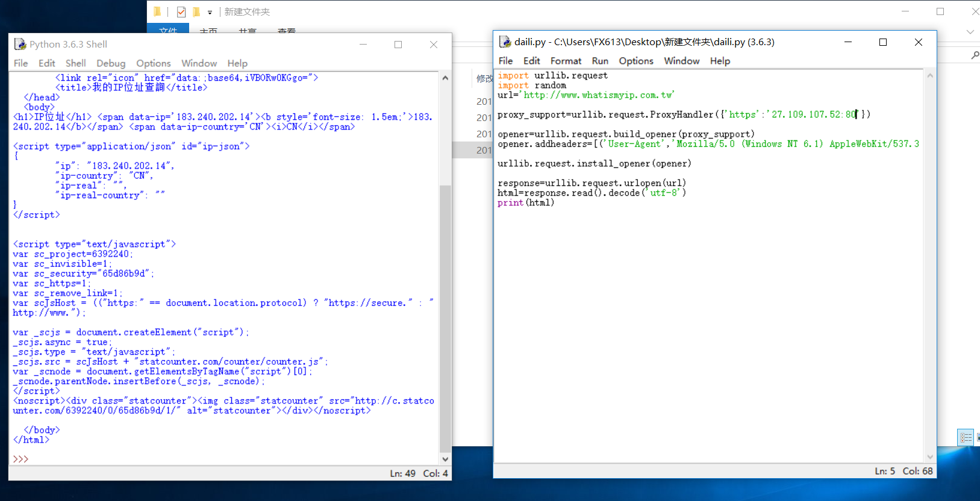Close the Python 3.6.3 Shell window
980x501 pixels.
coord(433,45)
